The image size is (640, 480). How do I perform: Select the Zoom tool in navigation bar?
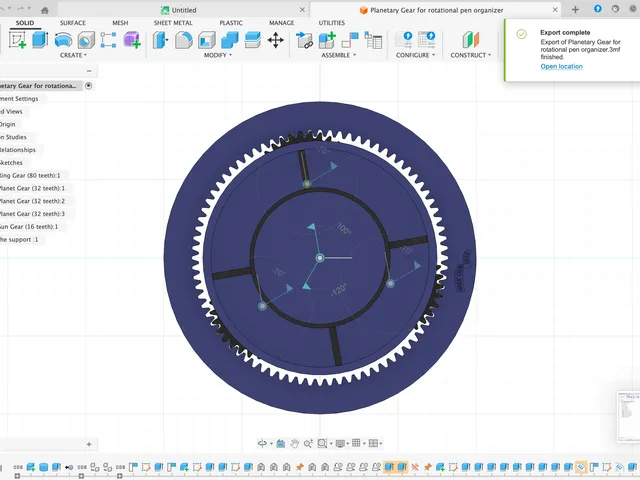[308, 443]
